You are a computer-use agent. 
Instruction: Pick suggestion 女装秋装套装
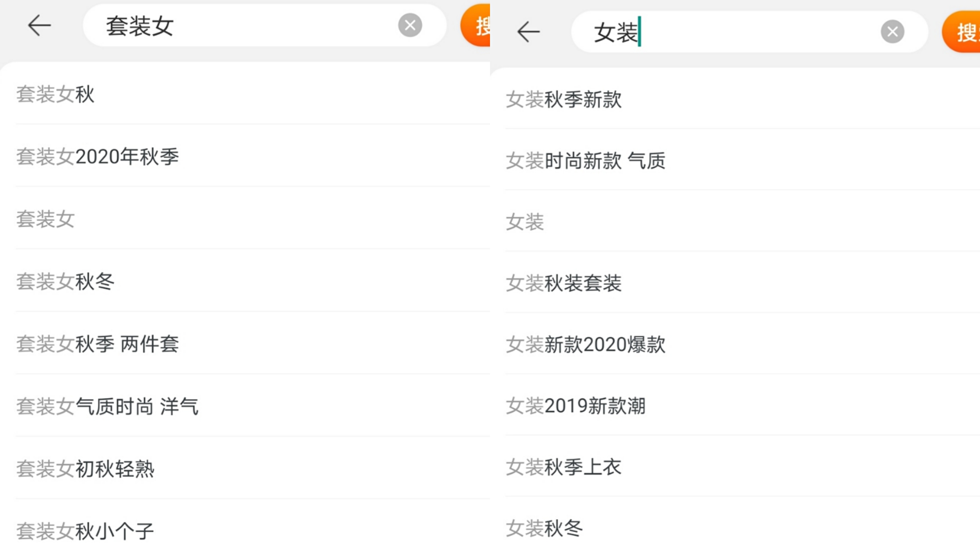[x=563, y=283]
